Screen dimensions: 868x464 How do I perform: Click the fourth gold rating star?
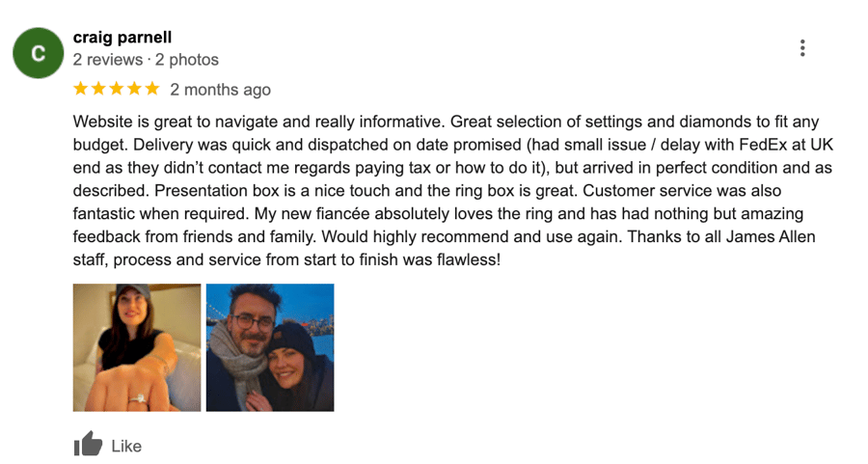(134, 89)
